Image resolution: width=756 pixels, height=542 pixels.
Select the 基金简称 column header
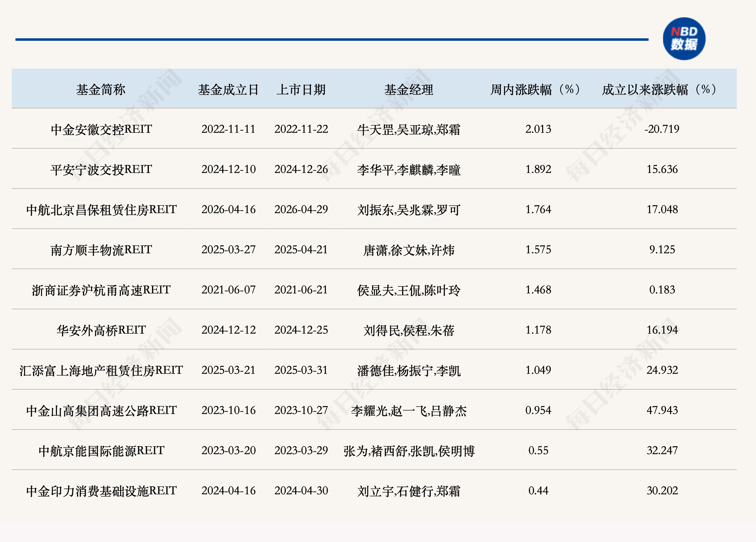pyautogui.click(x=101, y=89)
